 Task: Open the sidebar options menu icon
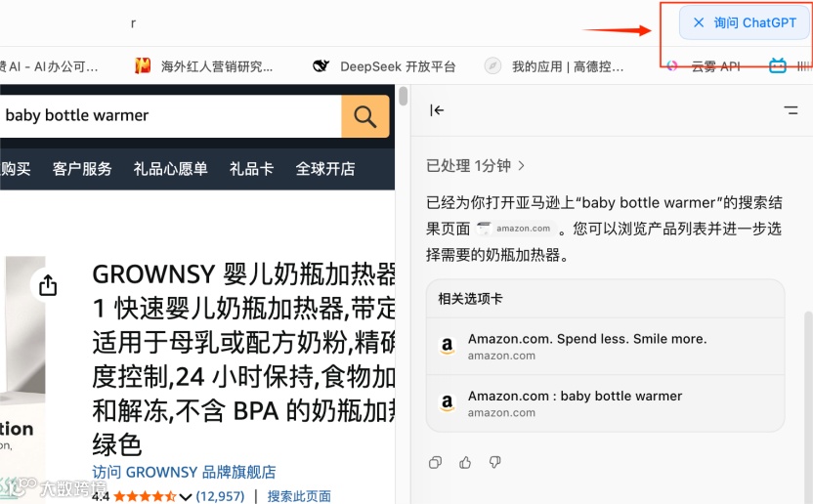pos(791,110)
